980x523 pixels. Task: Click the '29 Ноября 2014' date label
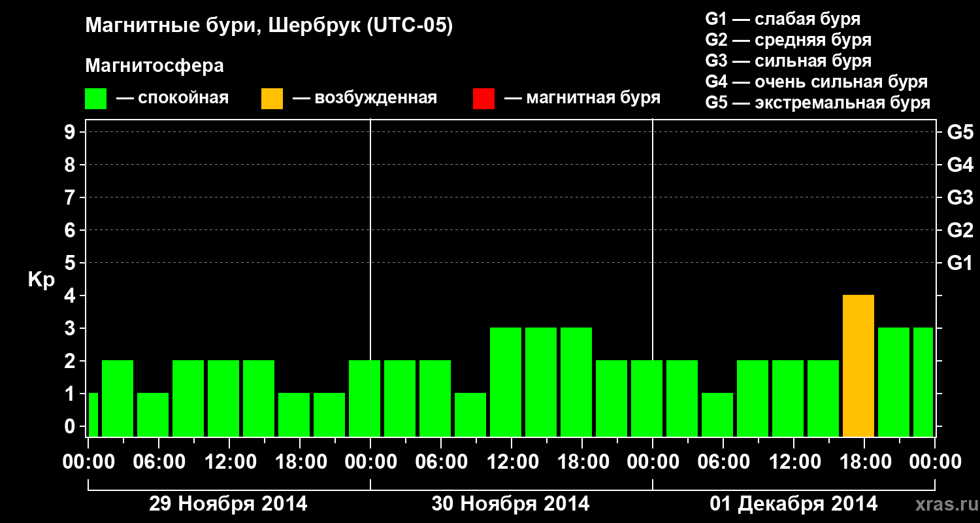point(228,504)
